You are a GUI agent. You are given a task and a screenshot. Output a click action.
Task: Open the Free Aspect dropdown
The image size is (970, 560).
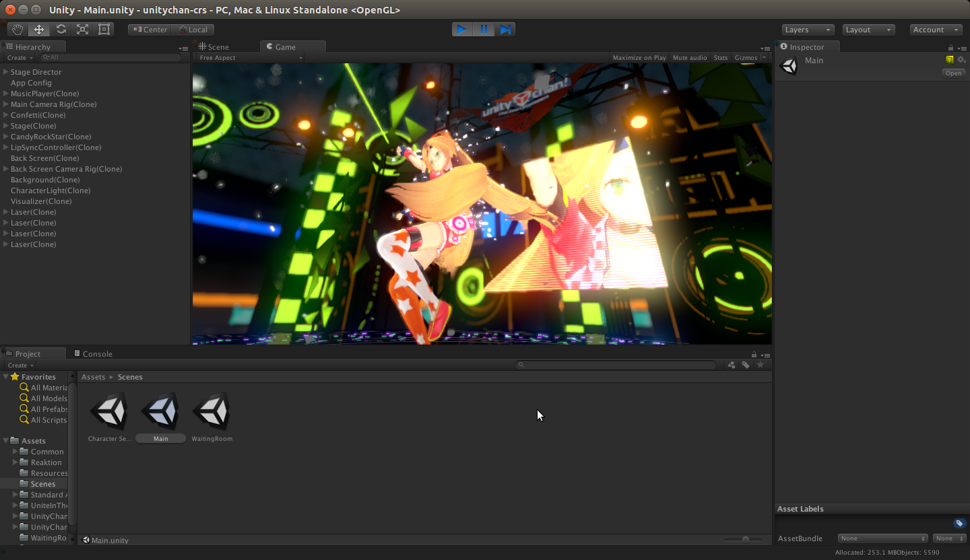pos(251,58)
